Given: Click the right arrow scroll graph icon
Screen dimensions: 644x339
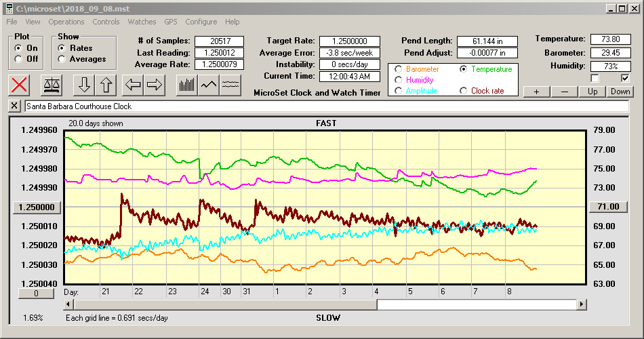Looking at the screenshot, I should coord(155,85).
